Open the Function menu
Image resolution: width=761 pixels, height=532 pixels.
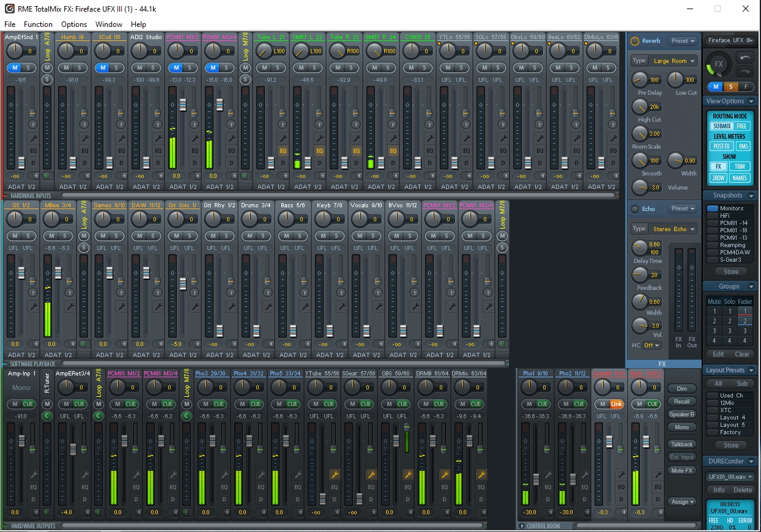[x=38, y=24]
